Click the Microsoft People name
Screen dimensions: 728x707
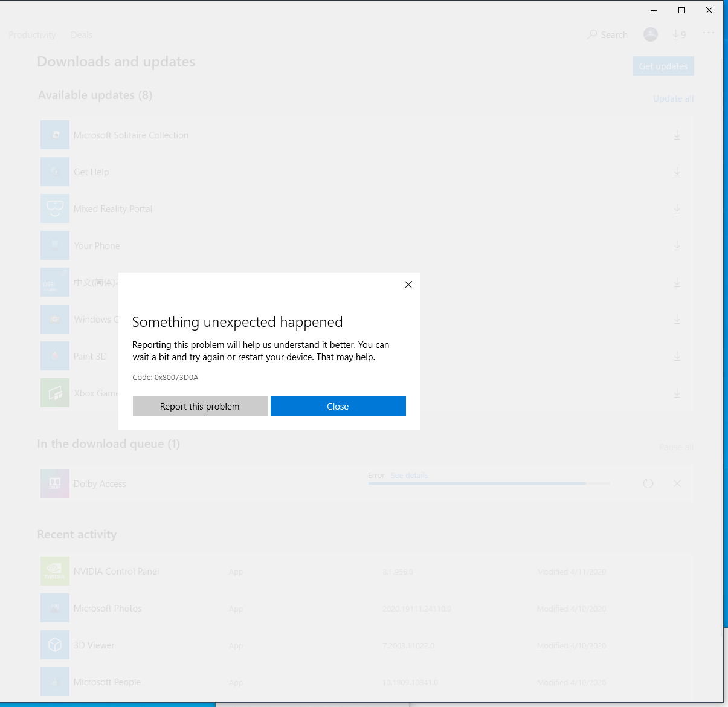click(107, 682)
